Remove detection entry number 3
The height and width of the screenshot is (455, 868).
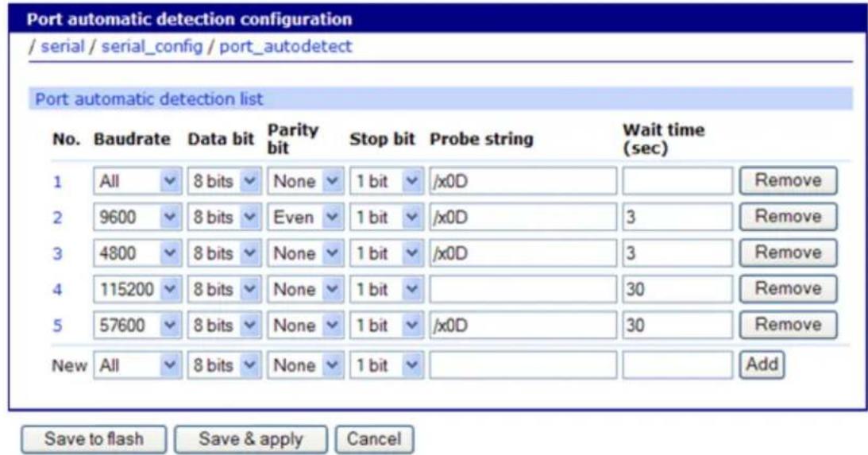[x=789, y=253]
